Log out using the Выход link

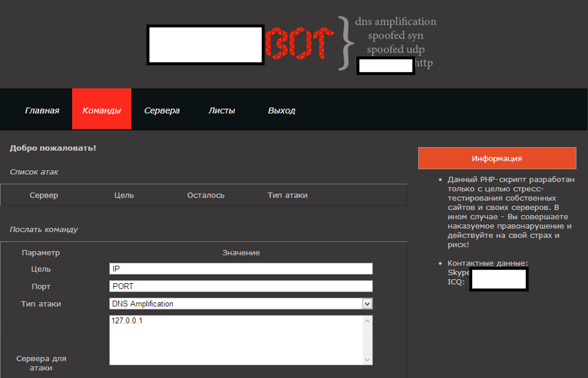pyautogui.click(x=281, y=110)
